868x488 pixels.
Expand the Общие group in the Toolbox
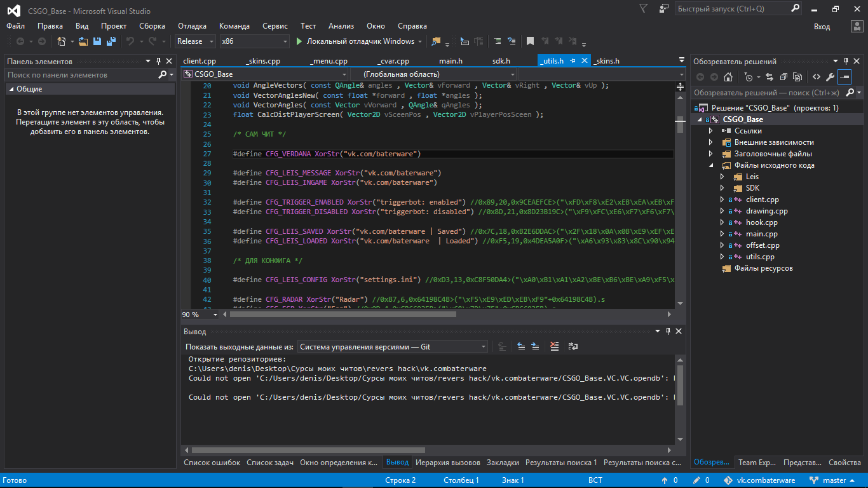coord(11,89)
